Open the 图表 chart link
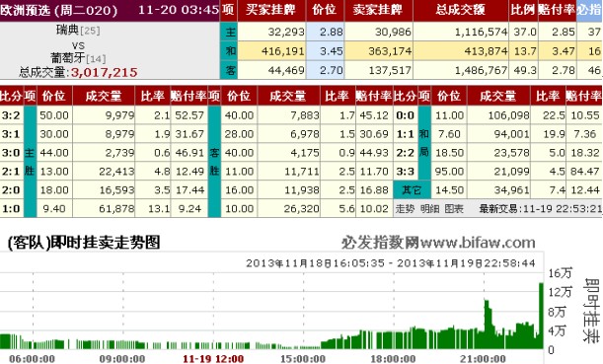603x364 pixels. click(454, 209)
